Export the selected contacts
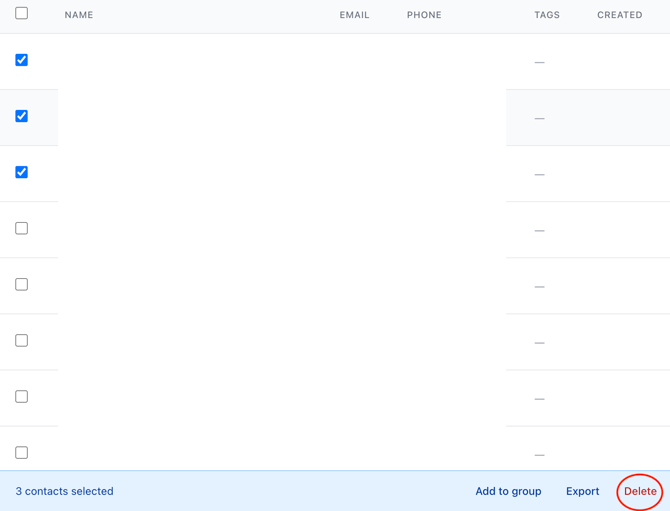 (582, 491)
